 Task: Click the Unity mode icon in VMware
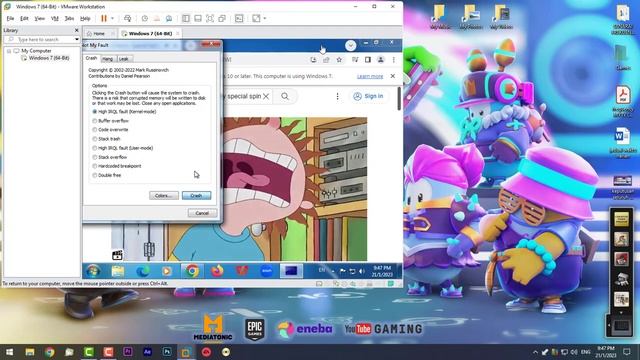click(222, 18)
